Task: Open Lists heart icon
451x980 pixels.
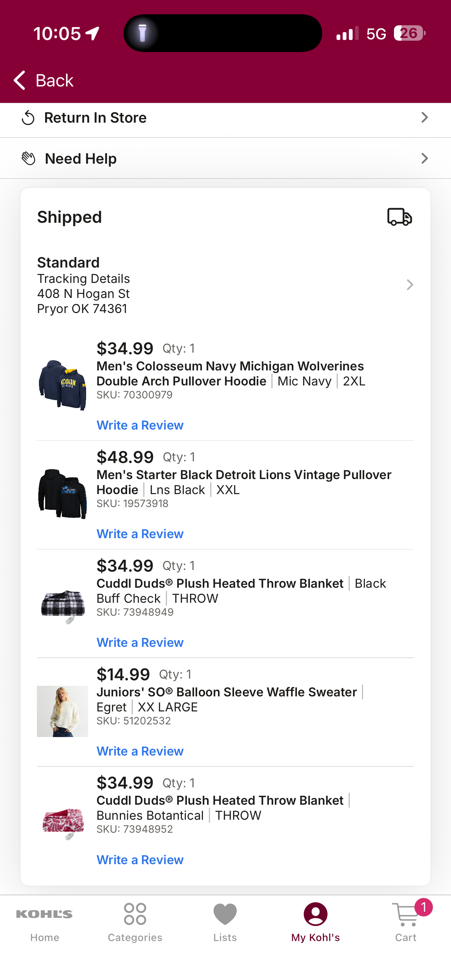Action: 225,914
